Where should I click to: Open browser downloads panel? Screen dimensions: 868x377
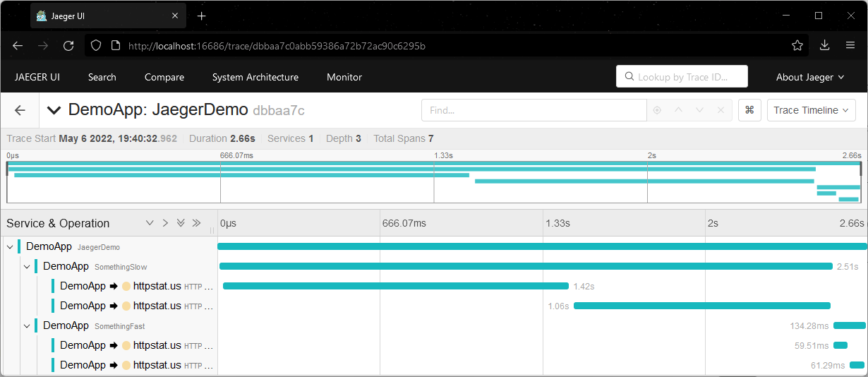[824, 45]
